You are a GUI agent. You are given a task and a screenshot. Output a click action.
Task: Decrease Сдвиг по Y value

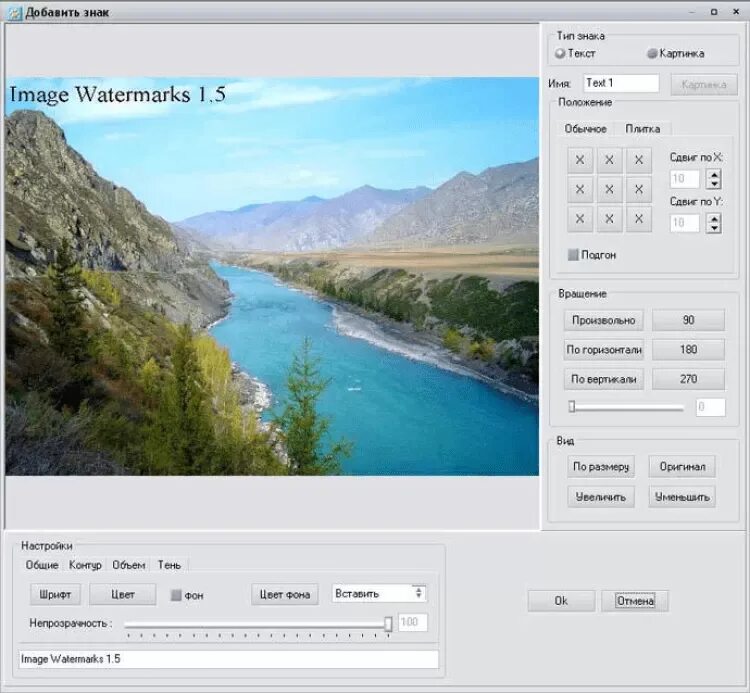click(714, 228)
